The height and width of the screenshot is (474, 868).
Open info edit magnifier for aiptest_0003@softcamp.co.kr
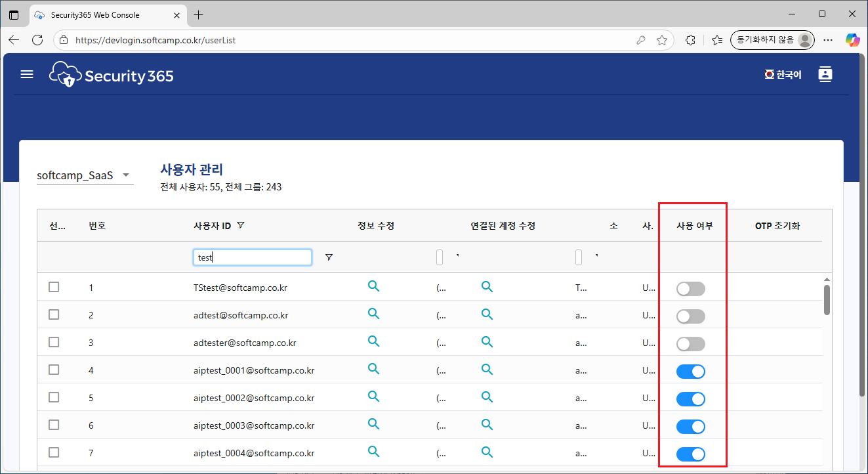[373, 424]
